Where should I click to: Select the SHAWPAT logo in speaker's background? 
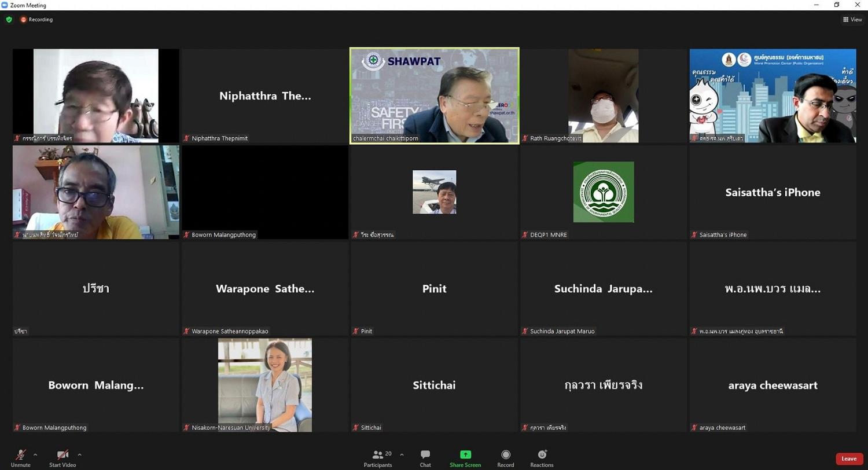point(402,61)
